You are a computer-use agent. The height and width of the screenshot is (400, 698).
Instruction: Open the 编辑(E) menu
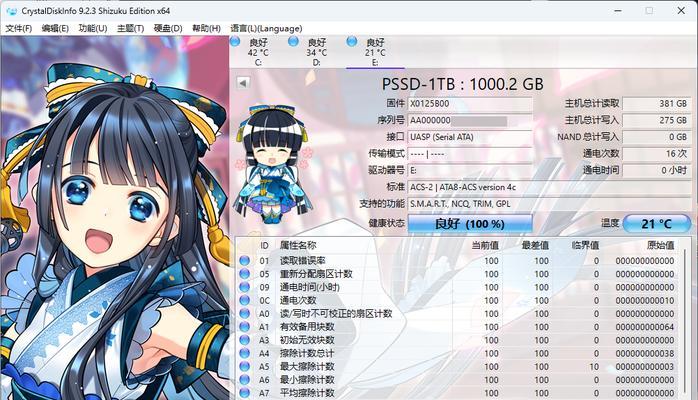tap(55, 28)
